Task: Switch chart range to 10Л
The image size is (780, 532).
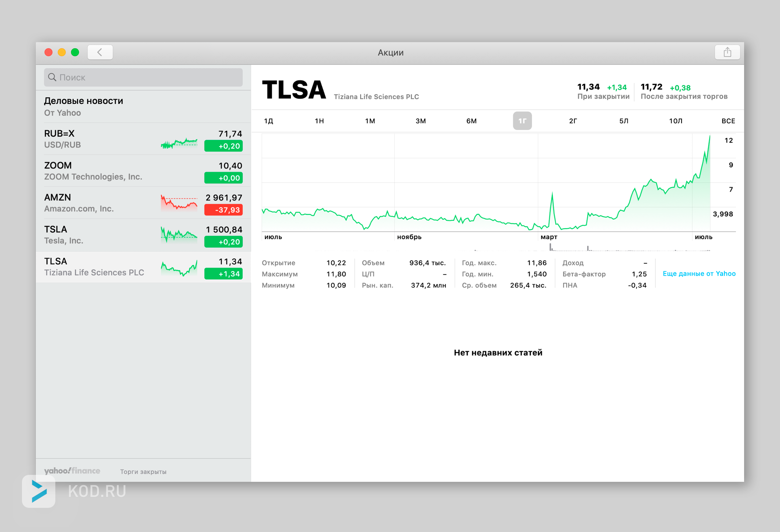Action: 676,121
